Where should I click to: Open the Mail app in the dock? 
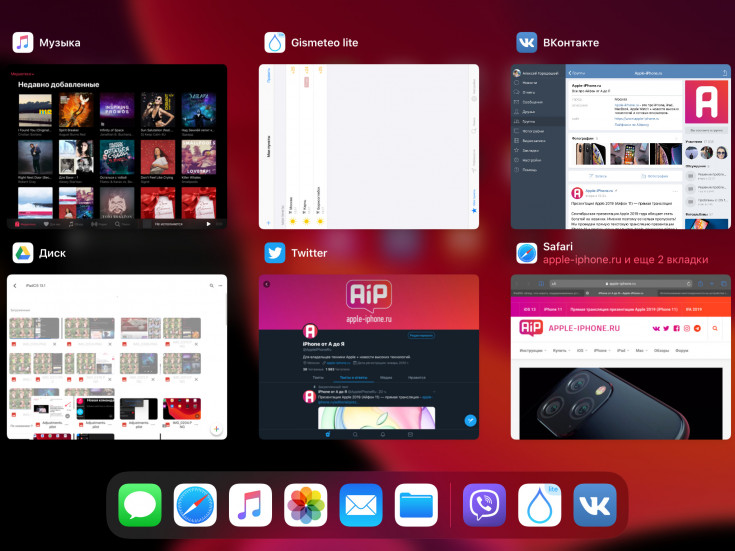coord(361,505)
